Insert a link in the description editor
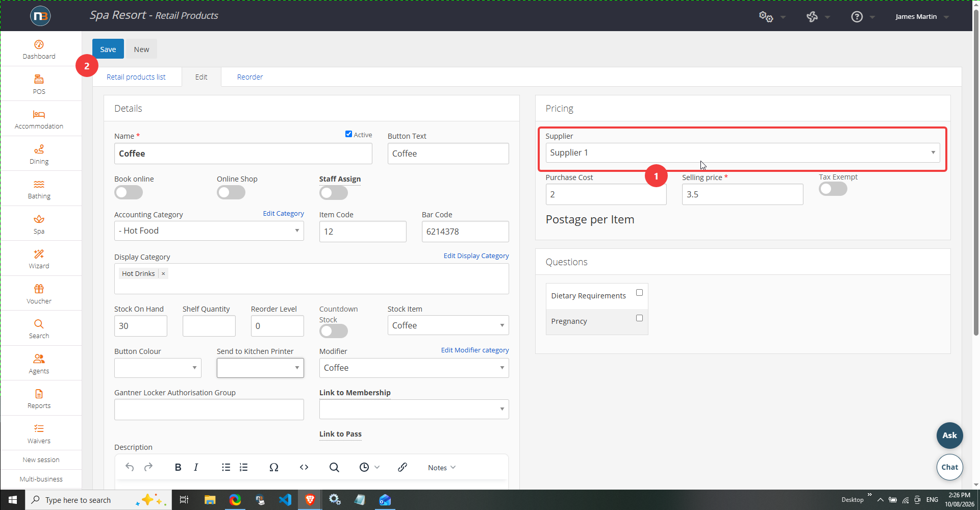The width and height of the screenshot is (980, 510). point(403,467)
